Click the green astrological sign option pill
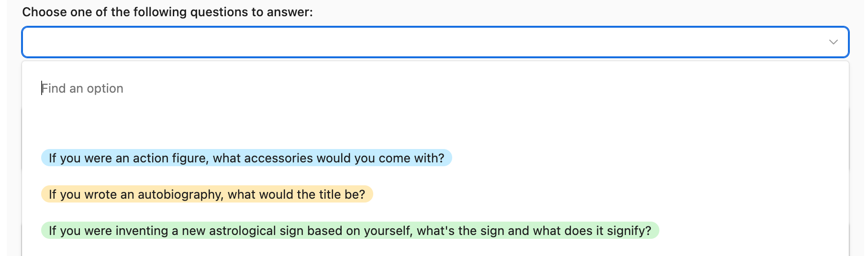868x256 pixels. [x=350, y=231]
